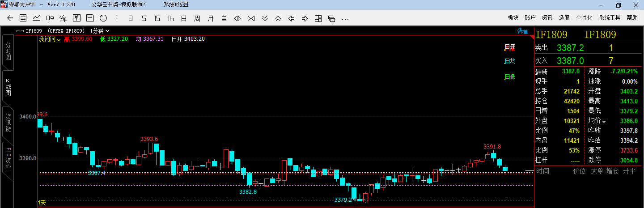This screenshot has width=644, height=208.
Task: Click the double chevron down icon
Action: point(264,18)
